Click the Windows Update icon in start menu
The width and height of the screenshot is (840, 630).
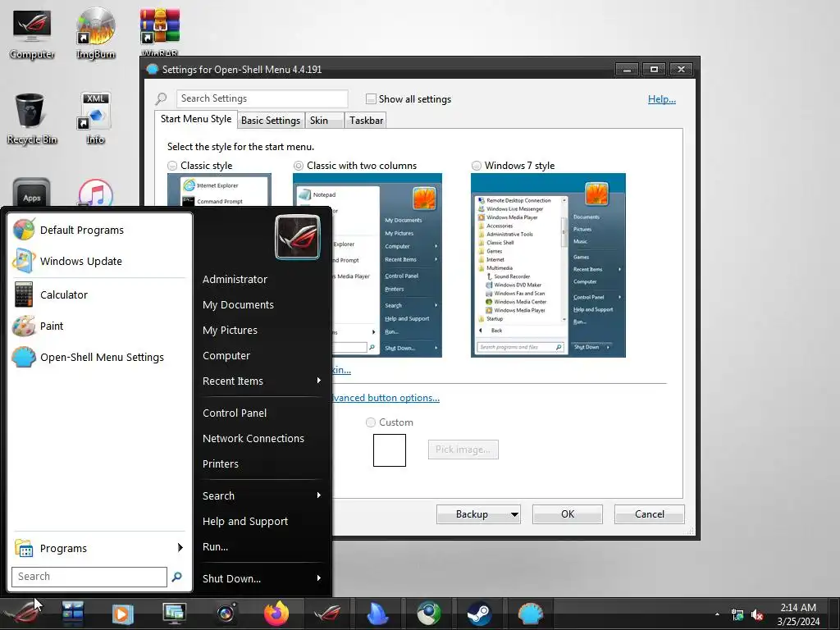24,261
